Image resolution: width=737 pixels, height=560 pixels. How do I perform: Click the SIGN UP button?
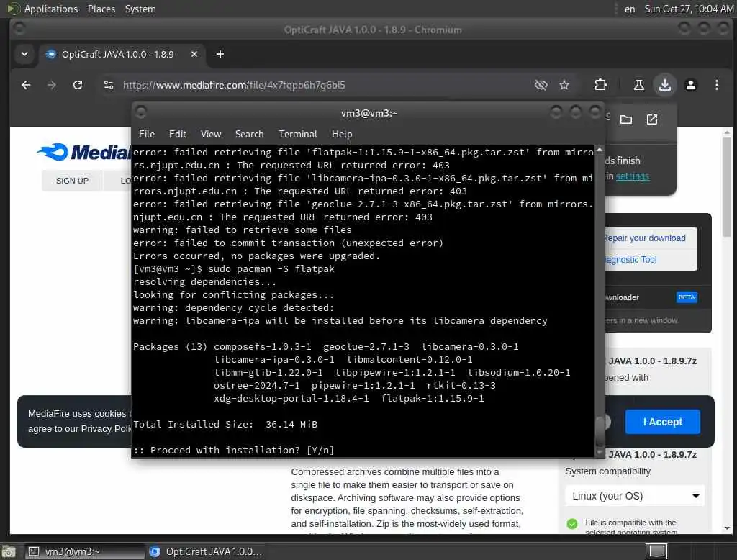[x=72, y=181]
